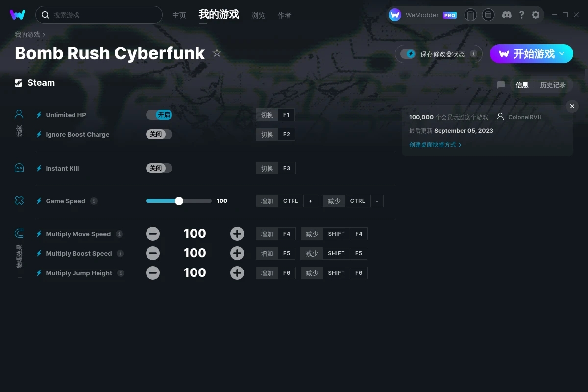The height and width of the screenshot is (392, 588).
Task: Select the 信息 tab
Action: tap(522, 85)
